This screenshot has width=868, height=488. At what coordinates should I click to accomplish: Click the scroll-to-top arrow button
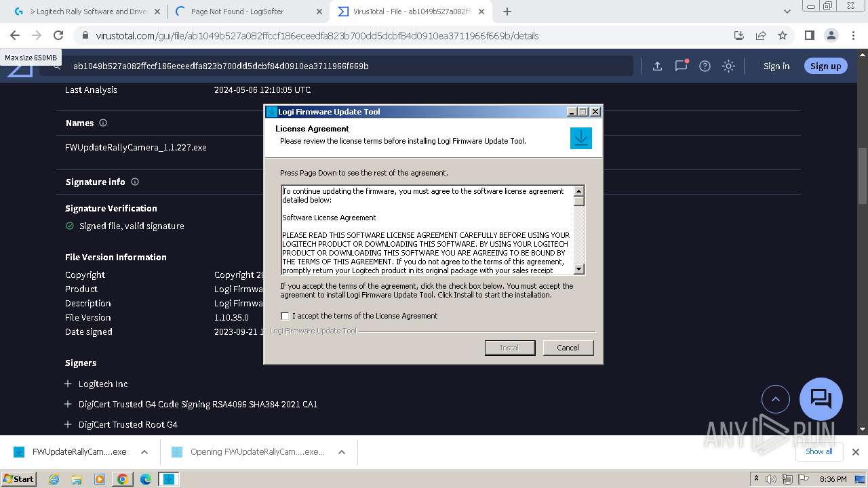[776, 399]
